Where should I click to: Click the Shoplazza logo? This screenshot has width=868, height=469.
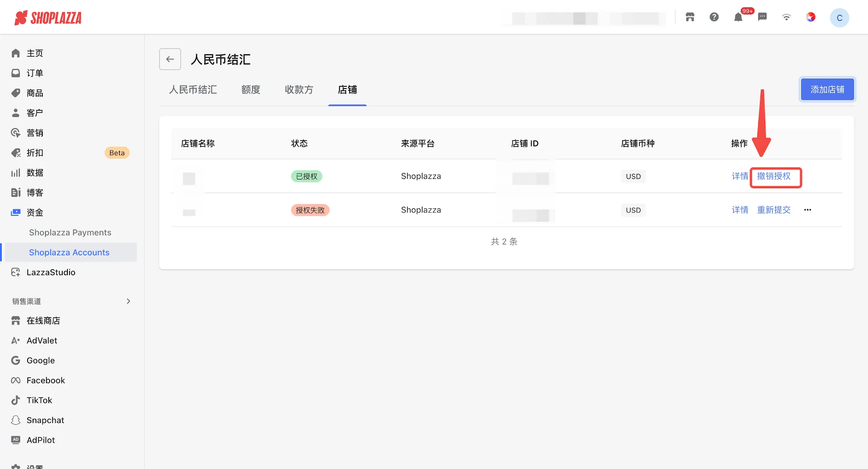pyautogui.click(x=48, y=18)
